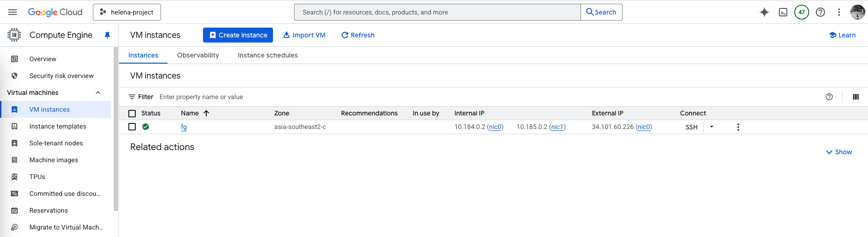Sort by Name column header arrow
Screen dimensions: 868x237
(206, 113)
